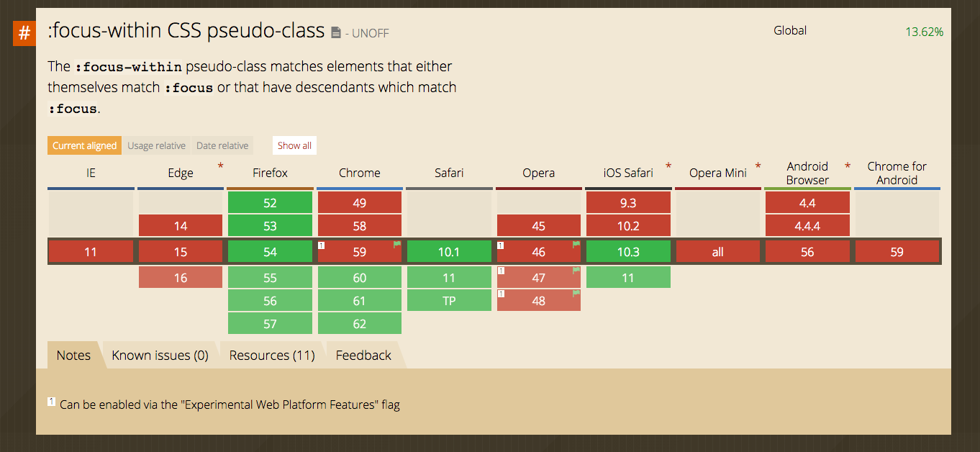
Task: Click the Safari TP version cell
Action: (x=449, y=301)
